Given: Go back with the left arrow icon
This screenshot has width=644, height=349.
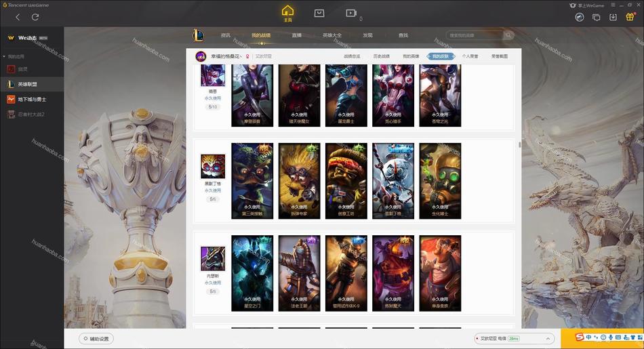Looking at the screenshot, I should [18, 17].
